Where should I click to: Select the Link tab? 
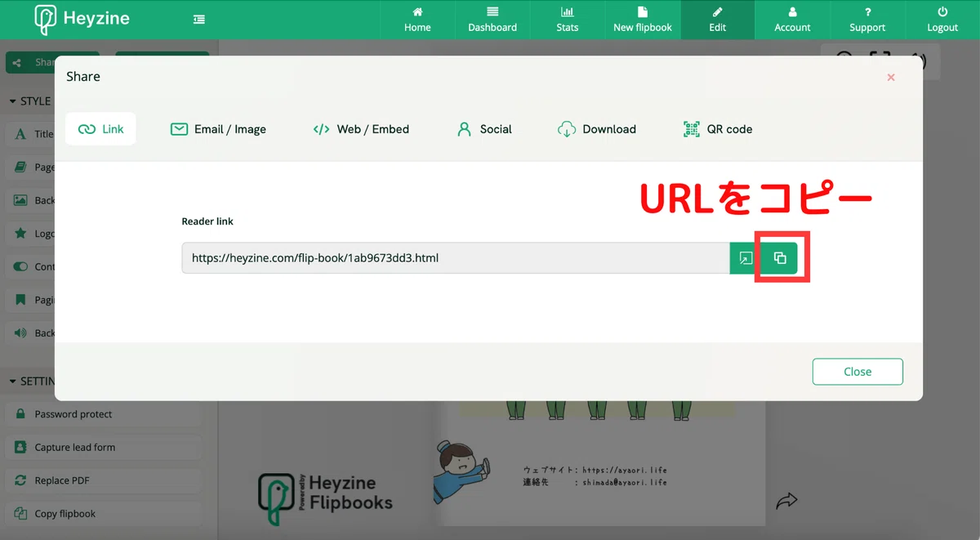100,129
